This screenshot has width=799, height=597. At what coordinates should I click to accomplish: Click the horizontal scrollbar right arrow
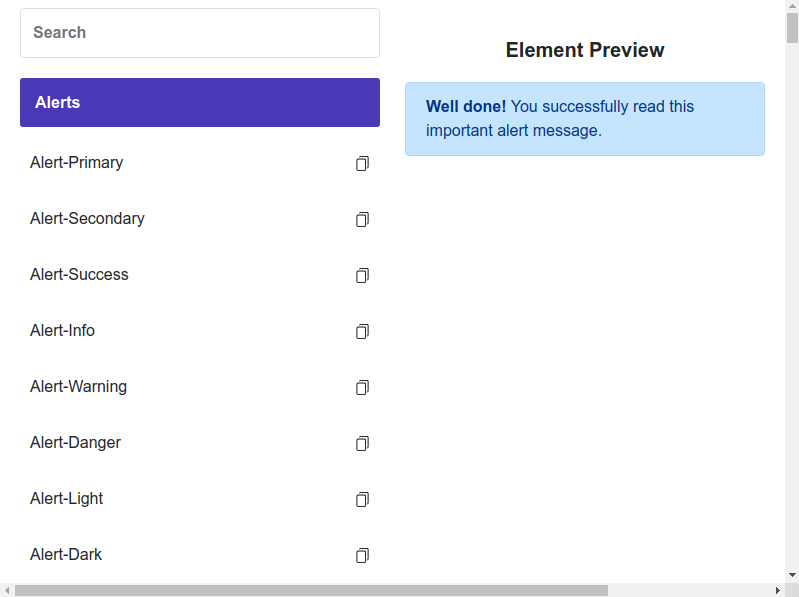[778, 590]
